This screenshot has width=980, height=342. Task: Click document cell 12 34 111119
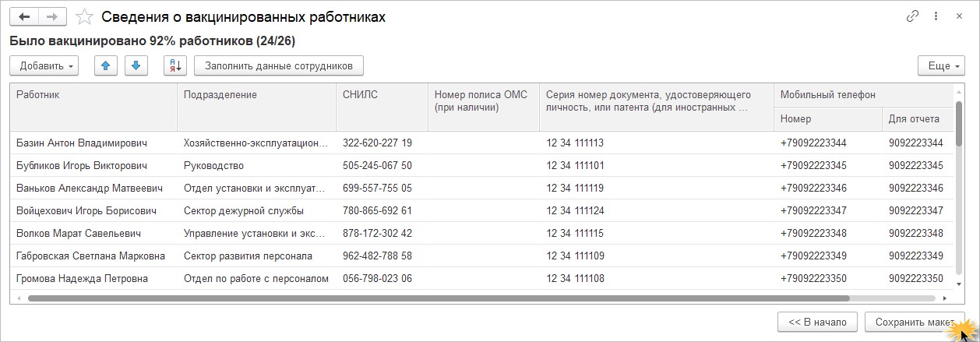tap(657, 188)
